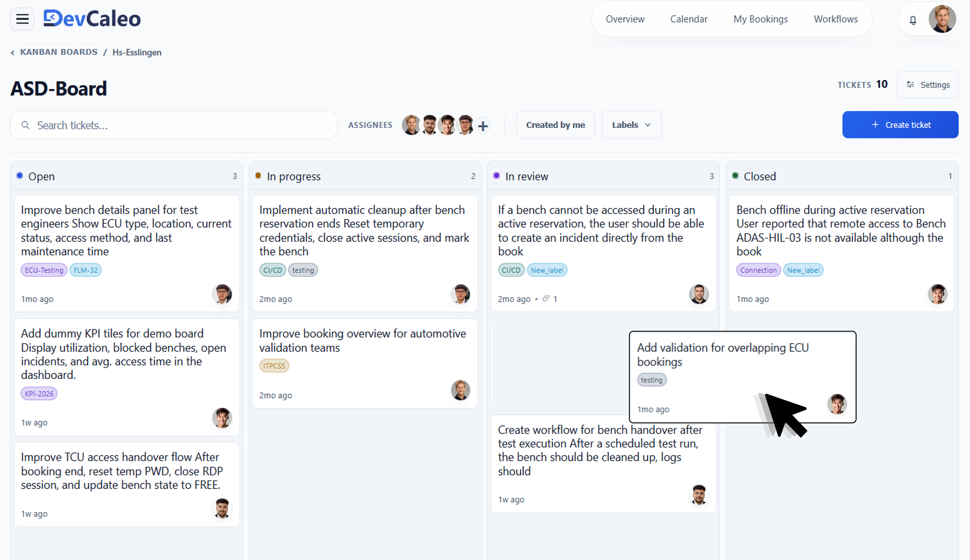This screenshot has height=560, width=970.
Task: Click assignee avatar on overlapping ECU ticket
Action: coord(837,404)
